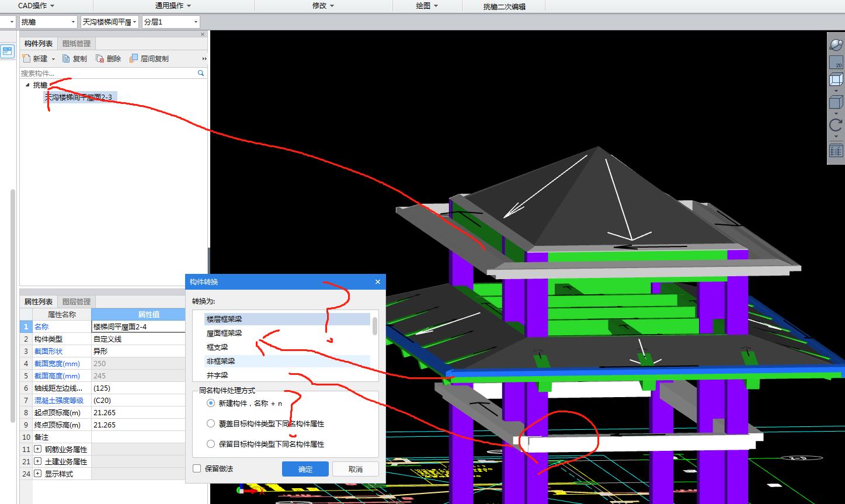The height and width of the screenshot is (504, 845).
Task: Click 终点顶标高 value 21.265
Action: coord(139,425)
